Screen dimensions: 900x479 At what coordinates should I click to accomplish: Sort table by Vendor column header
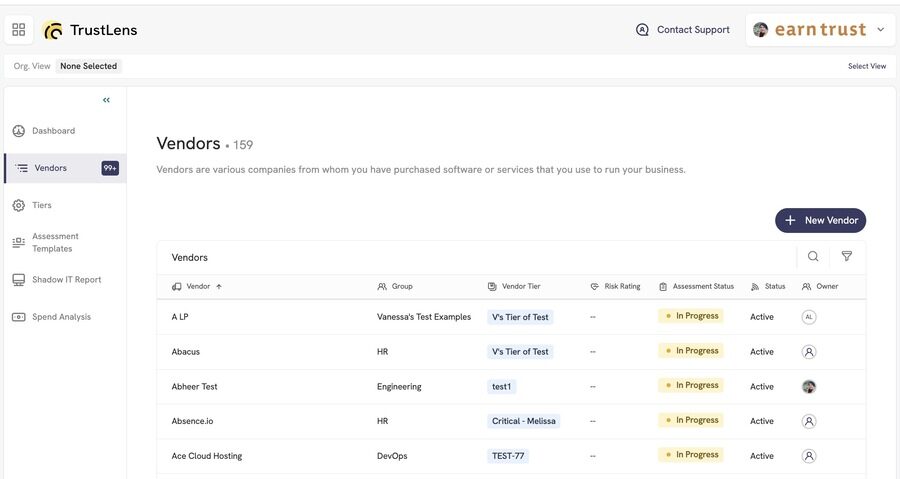[198, 286]
